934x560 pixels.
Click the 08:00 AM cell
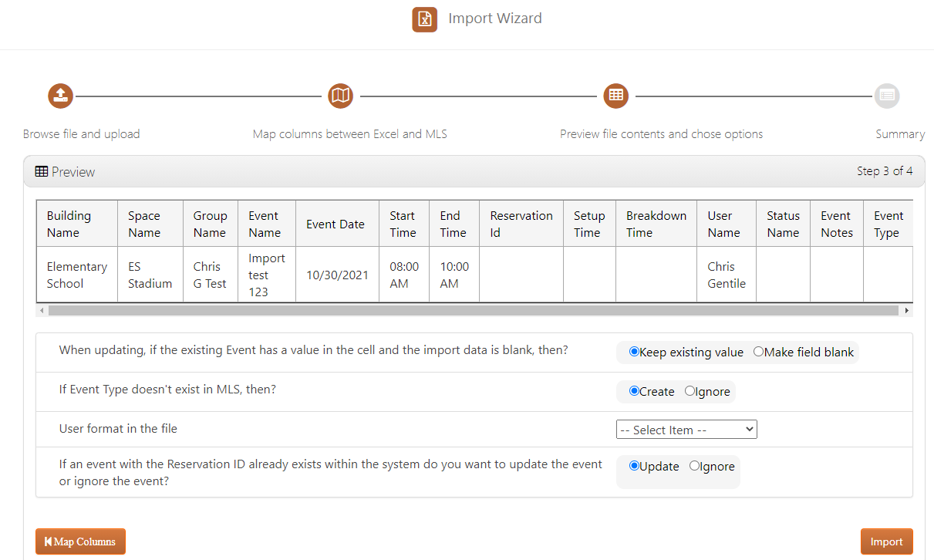tap(404, 275)
